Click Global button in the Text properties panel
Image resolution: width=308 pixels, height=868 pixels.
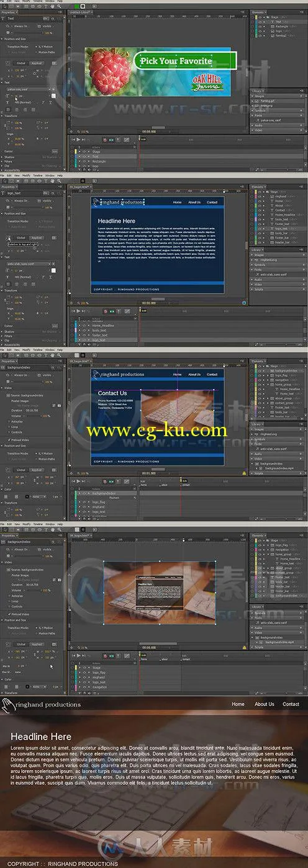click(20, 63)
